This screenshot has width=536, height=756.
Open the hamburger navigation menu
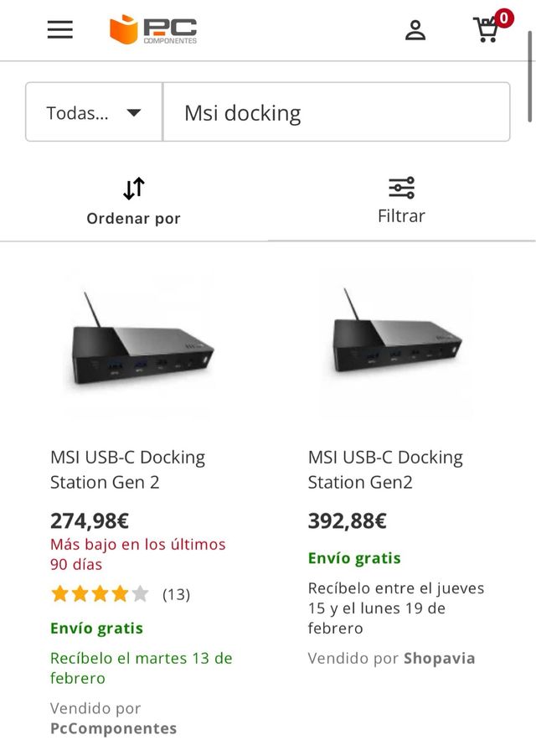point(59,30)
